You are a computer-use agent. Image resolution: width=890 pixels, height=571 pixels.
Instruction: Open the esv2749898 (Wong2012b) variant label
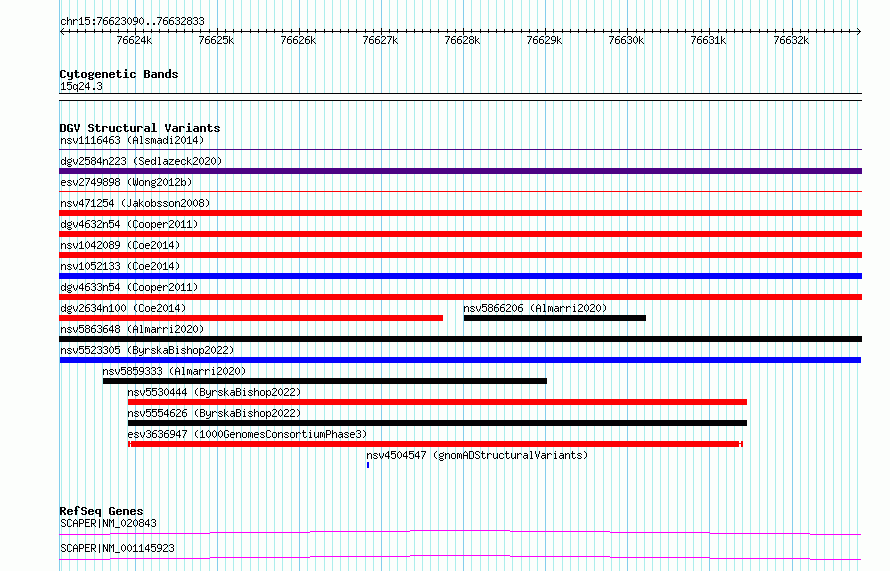(126, 182)
